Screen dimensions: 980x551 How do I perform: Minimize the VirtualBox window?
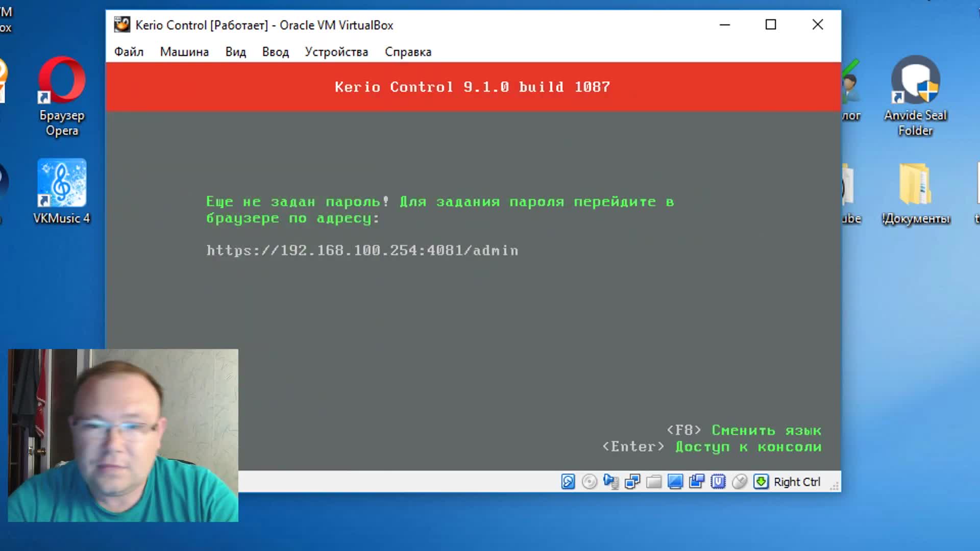(x=725, y=24)
